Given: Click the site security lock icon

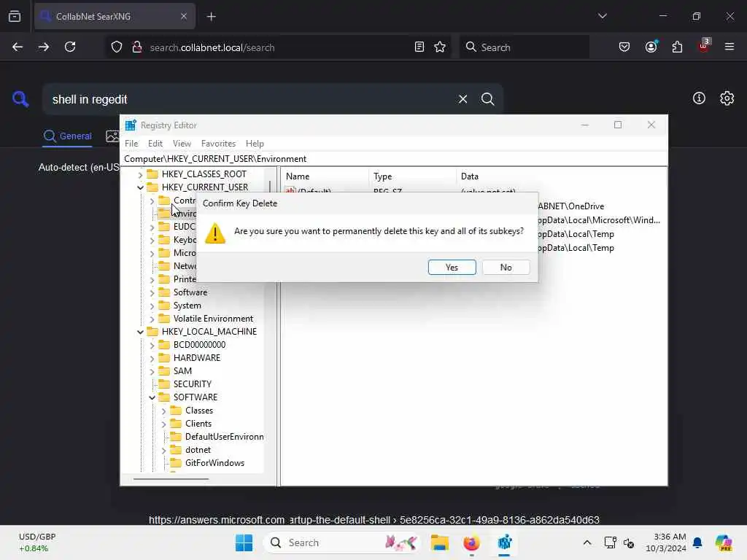Looking at the screenshot, I should pos(136,47).
